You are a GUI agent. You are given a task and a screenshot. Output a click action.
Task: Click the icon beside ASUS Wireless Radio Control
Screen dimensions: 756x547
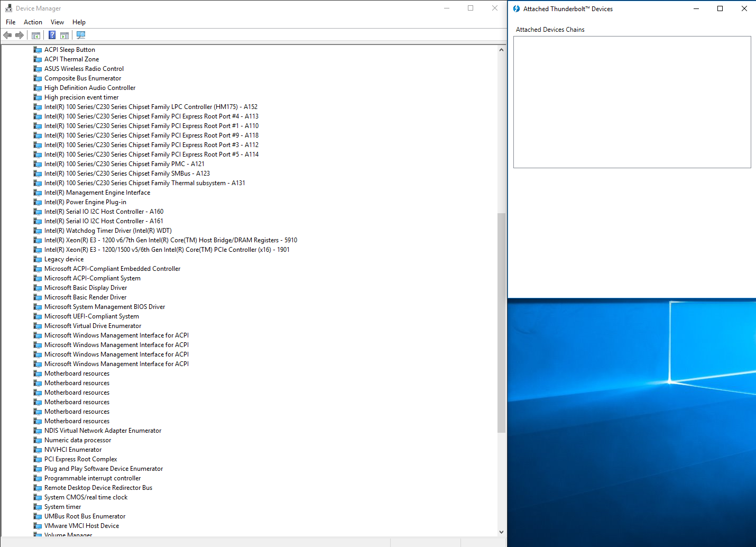click(x=38, y=69)
